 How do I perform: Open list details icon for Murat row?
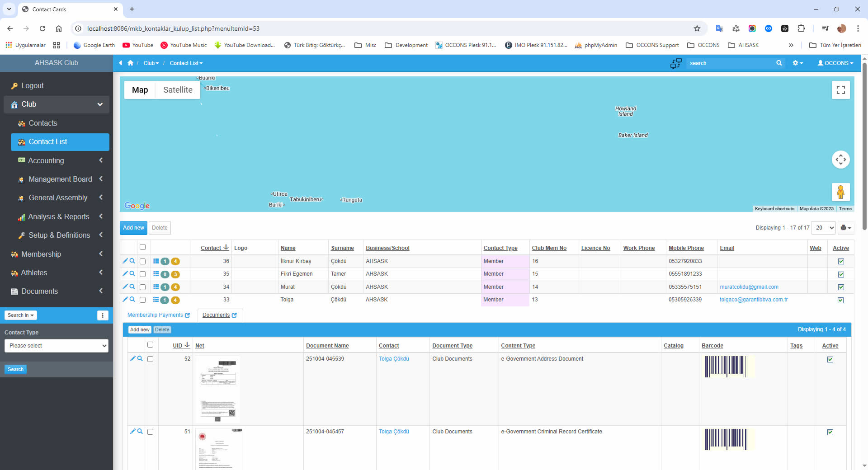point(156,287)
